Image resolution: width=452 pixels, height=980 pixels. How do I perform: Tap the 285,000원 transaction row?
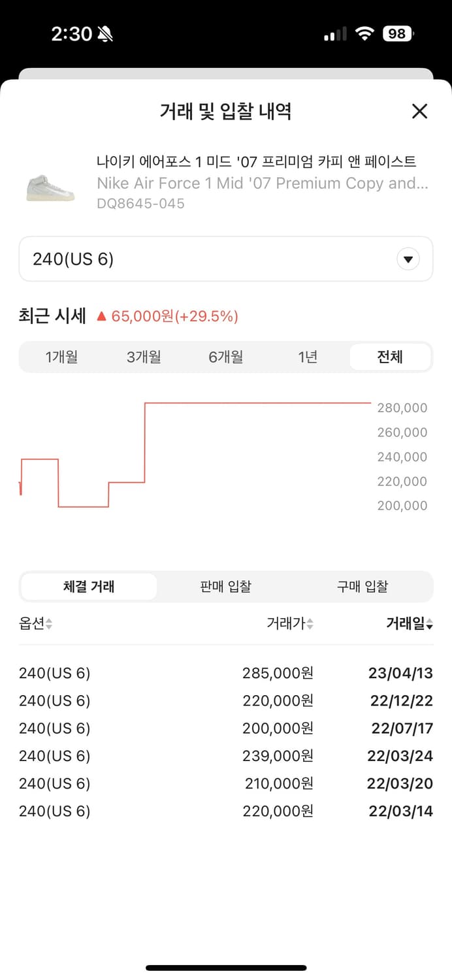coord(226,673)
